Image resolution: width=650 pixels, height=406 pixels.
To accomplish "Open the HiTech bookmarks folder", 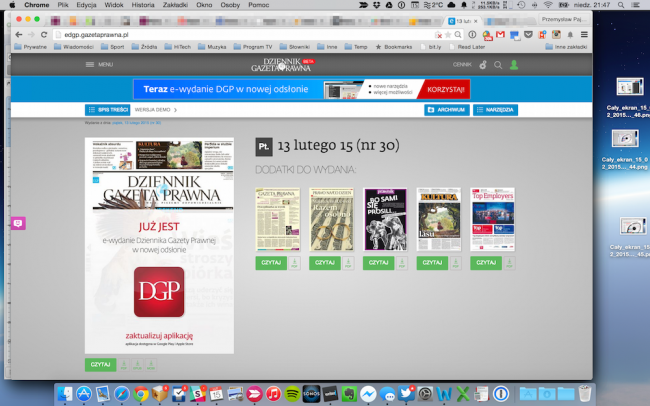I will pyautogui.click(x=178, y=47).
